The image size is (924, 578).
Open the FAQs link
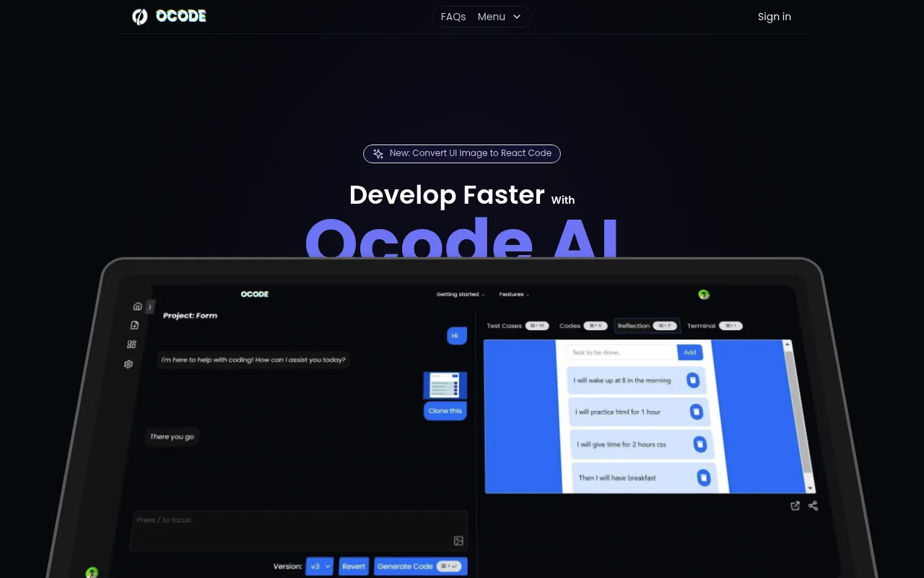tap(453, 17)
